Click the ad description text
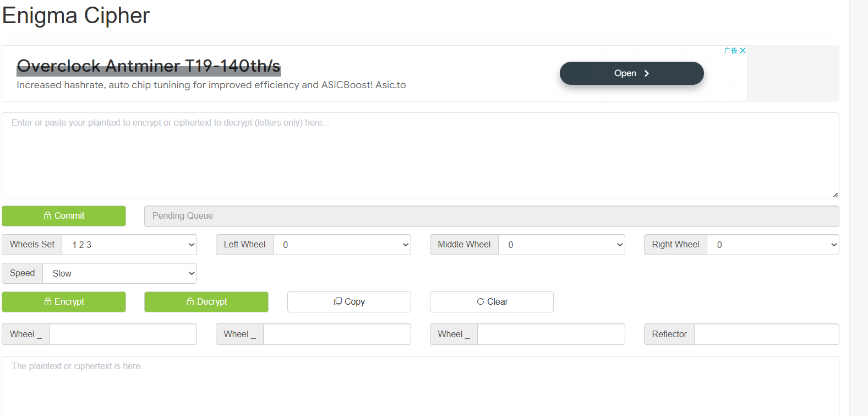This screenshot has width=868, height=416. click(211, 85)
